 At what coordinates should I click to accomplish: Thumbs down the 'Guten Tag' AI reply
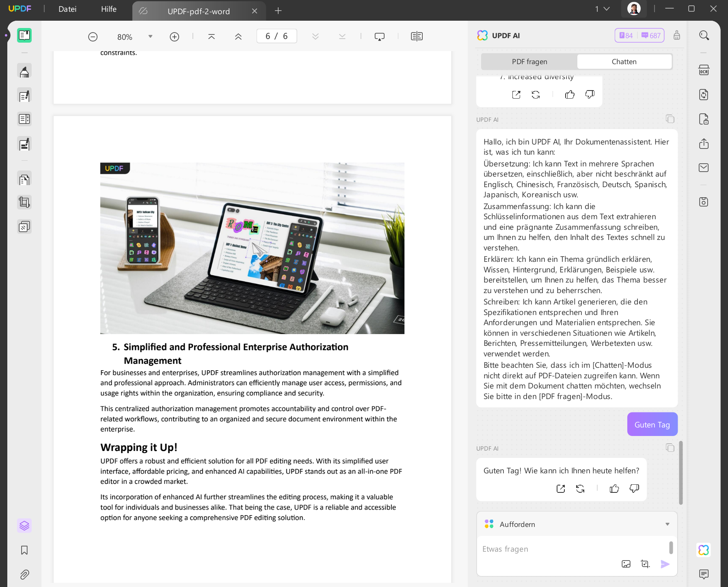point(634,489)
